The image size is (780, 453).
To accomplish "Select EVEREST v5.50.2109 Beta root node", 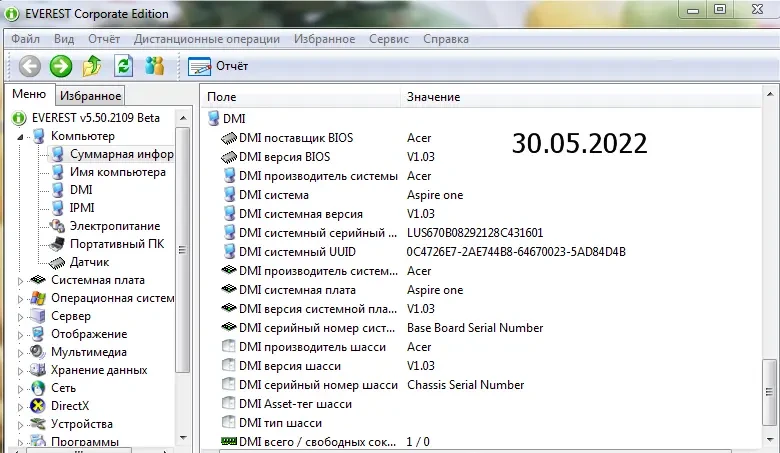I will (96, 118).
